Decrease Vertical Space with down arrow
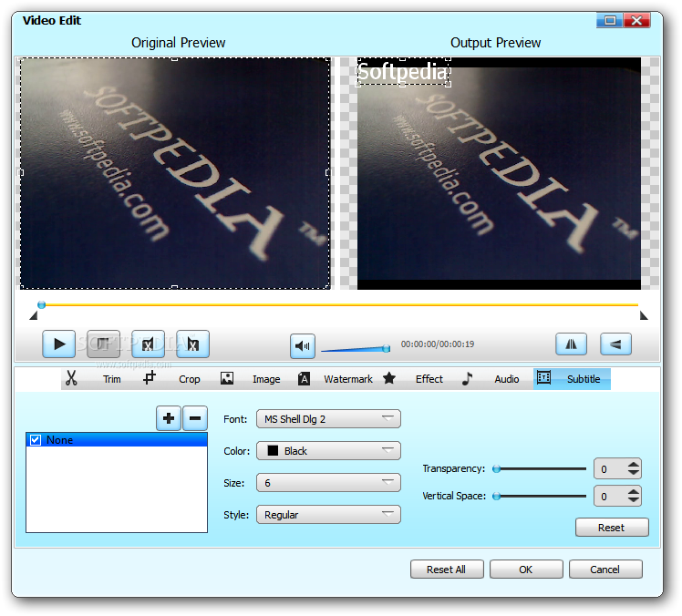The width and height of the screenshot is (682, 616). coord(634,500)
